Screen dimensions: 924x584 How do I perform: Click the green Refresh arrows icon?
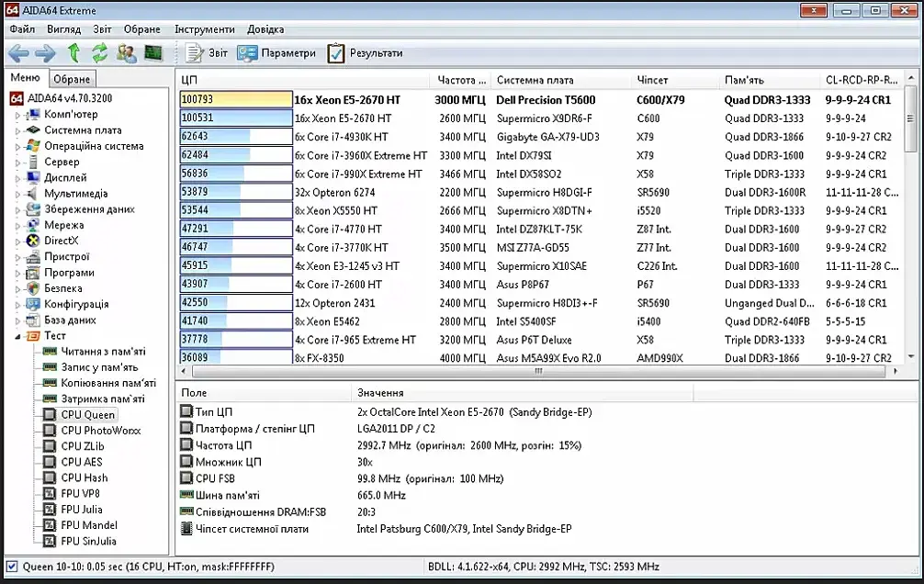point(99,52)
